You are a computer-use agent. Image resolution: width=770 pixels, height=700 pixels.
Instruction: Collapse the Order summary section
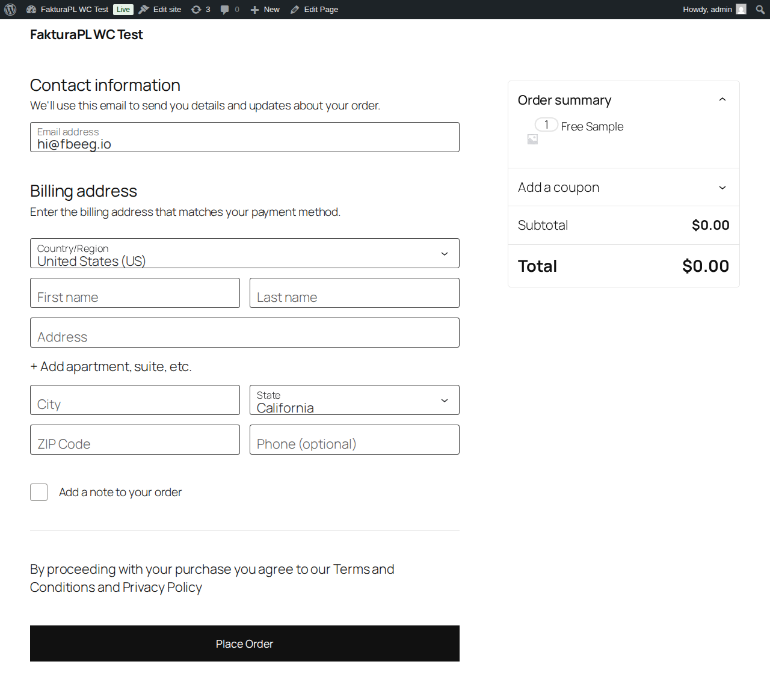point(722,100)
